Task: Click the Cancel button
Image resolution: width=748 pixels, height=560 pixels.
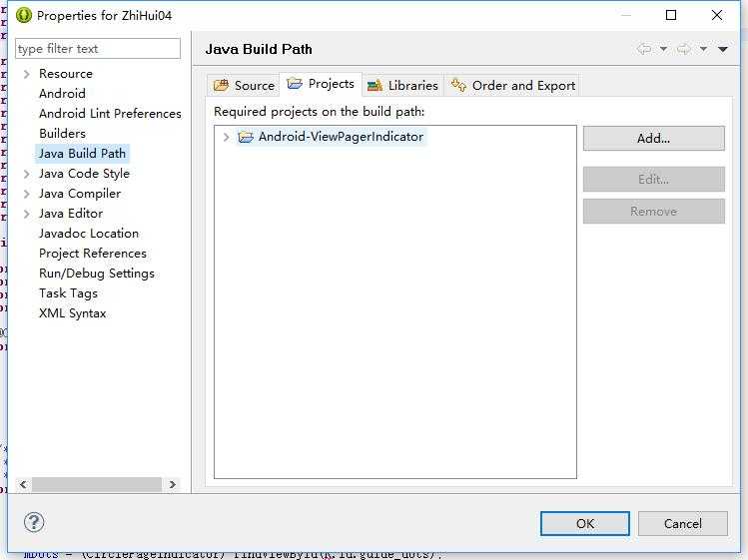Action: point(683,524)
